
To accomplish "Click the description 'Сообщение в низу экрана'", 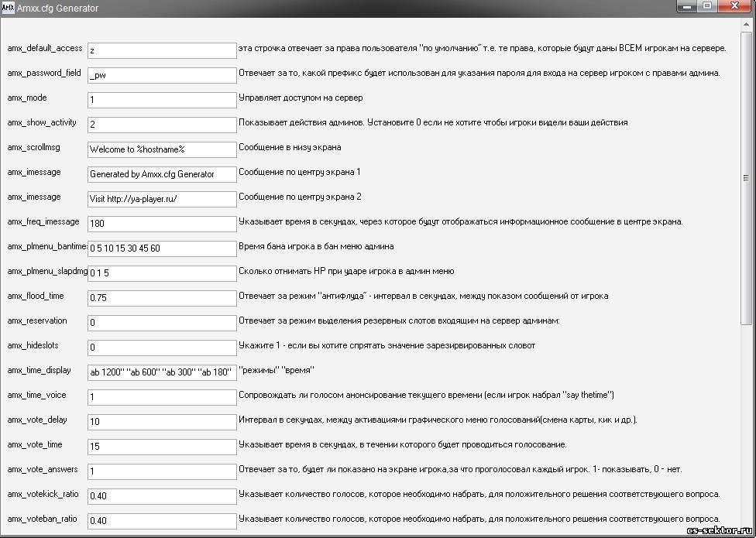I will coord(290,147).
